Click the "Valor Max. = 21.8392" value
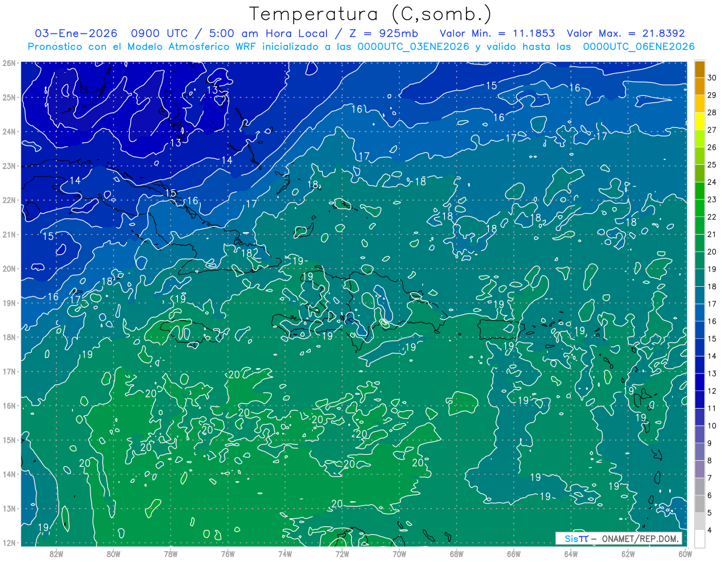This screenshot has width=728, height=562. [625, 33]
